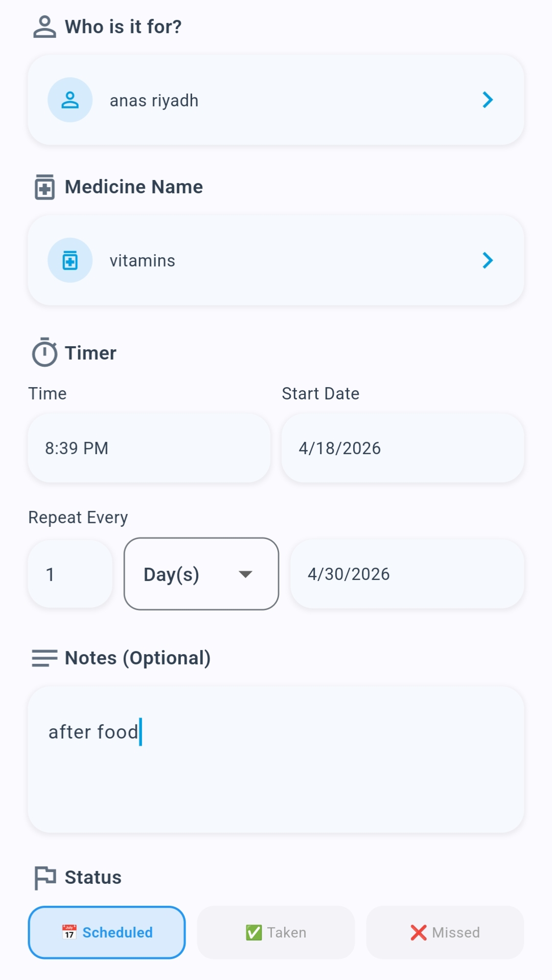
Task: Click the stopwatch icon beside Timer
Action: [x=44, y=352]
